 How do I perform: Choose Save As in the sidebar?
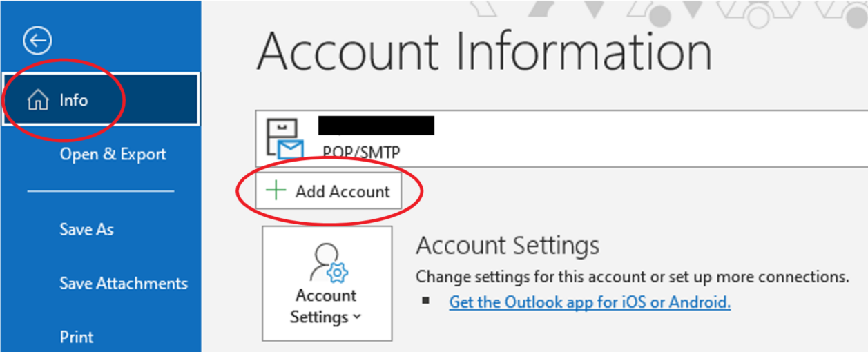86,229
